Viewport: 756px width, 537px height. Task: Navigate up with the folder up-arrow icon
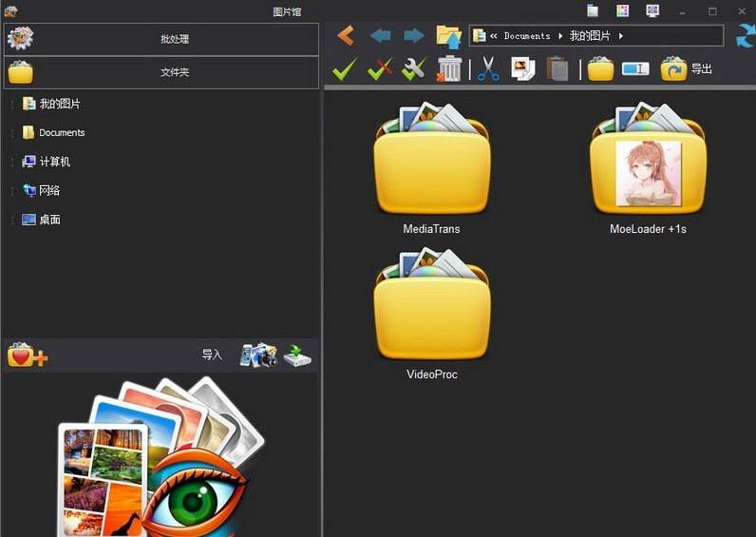click(x=449, y=37)
